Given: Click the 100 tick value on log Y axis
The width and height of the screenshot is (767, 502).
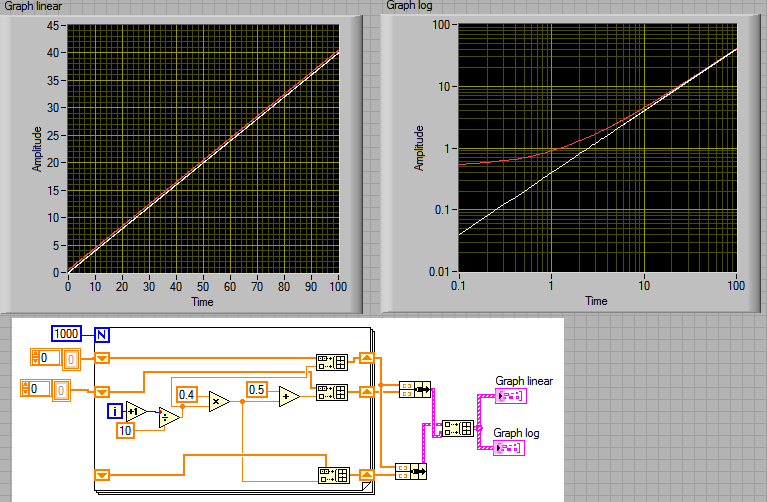Looking at the screenshot, I should click(x=441, y=24).
